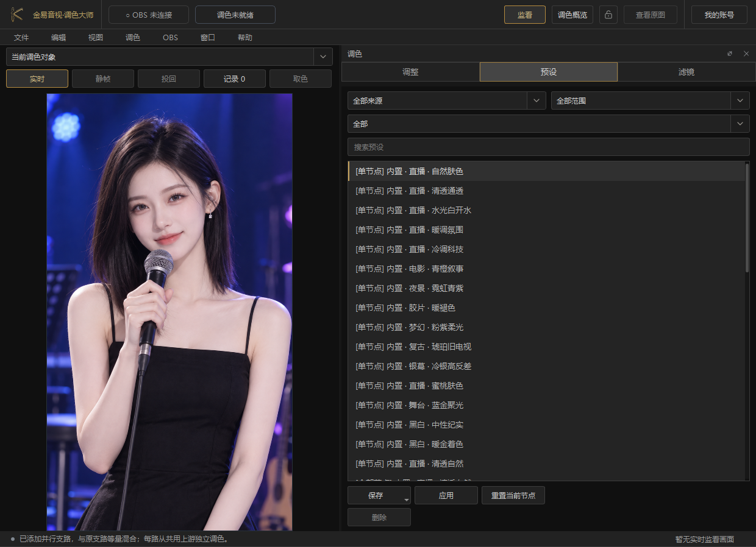Image resolution: width=756 pixels, height=547 pixels.
Task: Open the 窗口 menu
Action: tap(208, 37)
